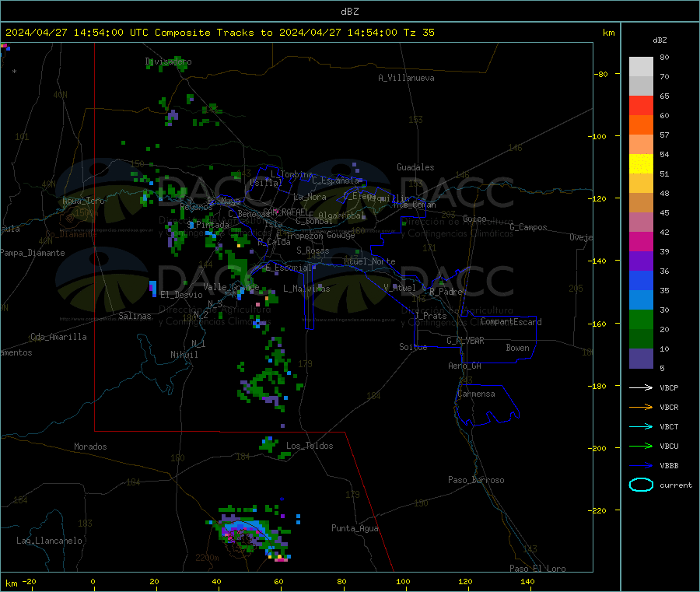Screen dimensions: 700x592
Task: Pick the dotted yellow 51-54 dBZ block
Action: point(641,164)
